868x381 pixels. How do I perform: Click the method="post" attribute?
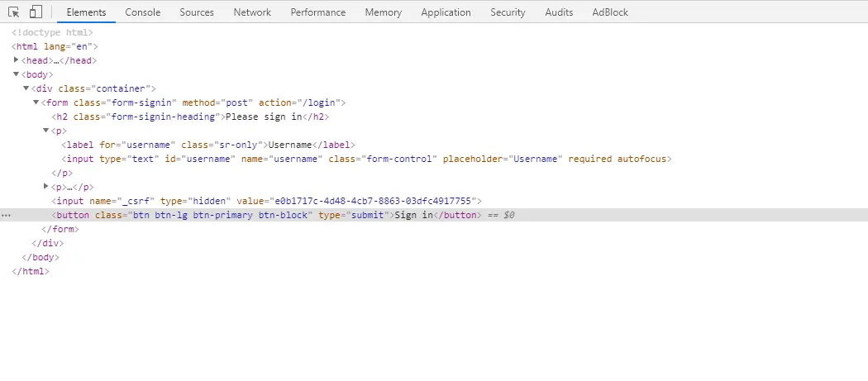point(217,102)
